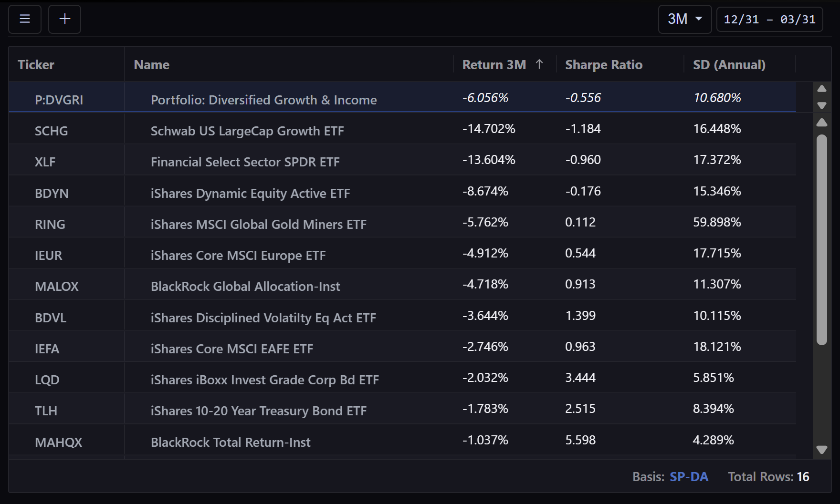
Task: Click the plus add button
Action: click(x=64, y=19)
